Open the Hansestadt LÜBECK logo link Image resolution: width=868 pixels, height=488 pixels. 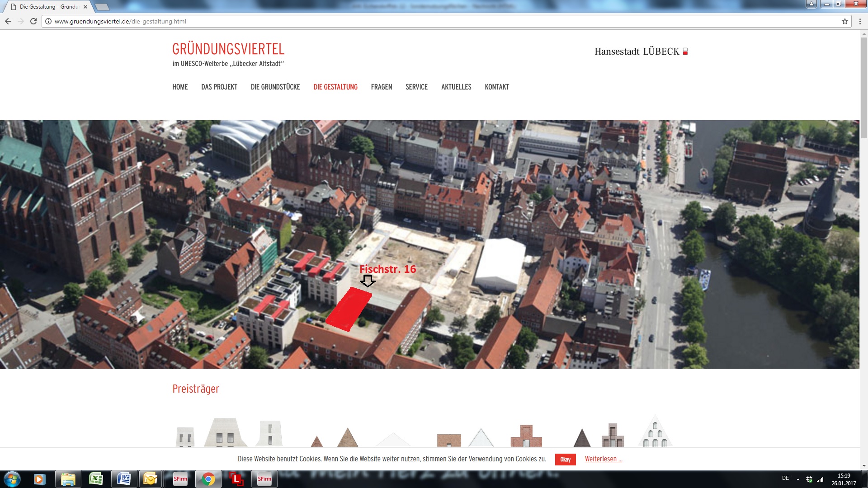click(641, 52)
